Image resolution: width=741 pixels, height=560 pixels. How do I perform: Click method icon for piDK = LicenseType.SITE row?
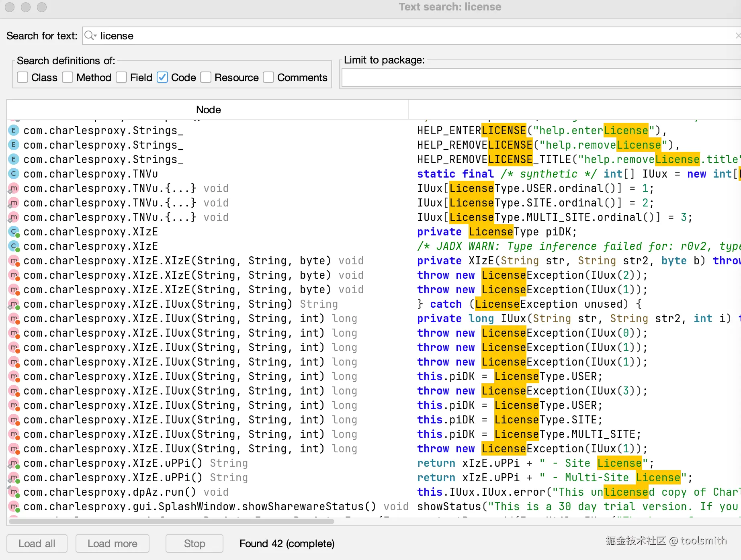tap(14, 419)
